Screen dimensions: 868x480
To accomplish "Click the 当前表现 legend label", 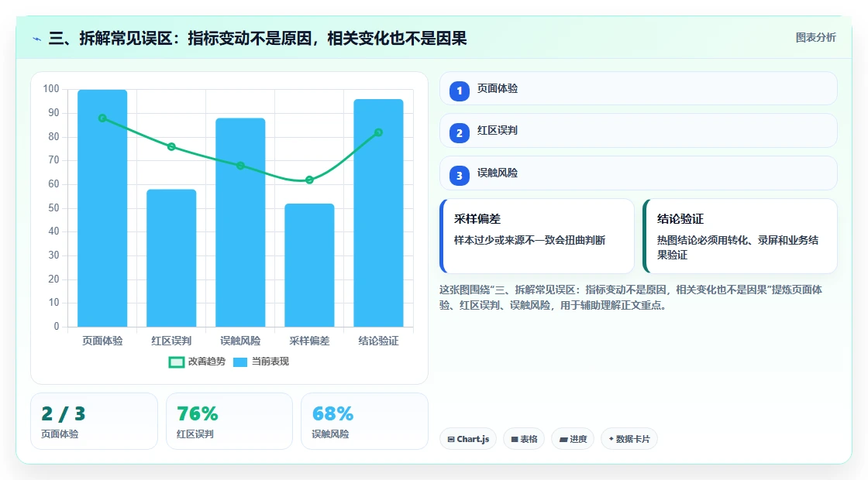I will [270, 361].
